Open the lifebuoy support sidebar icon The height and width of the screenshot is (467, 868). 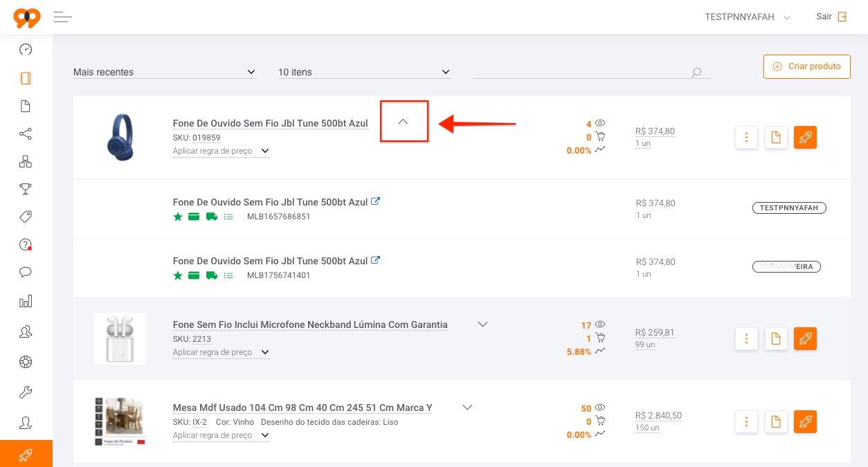tap(26, 362)
